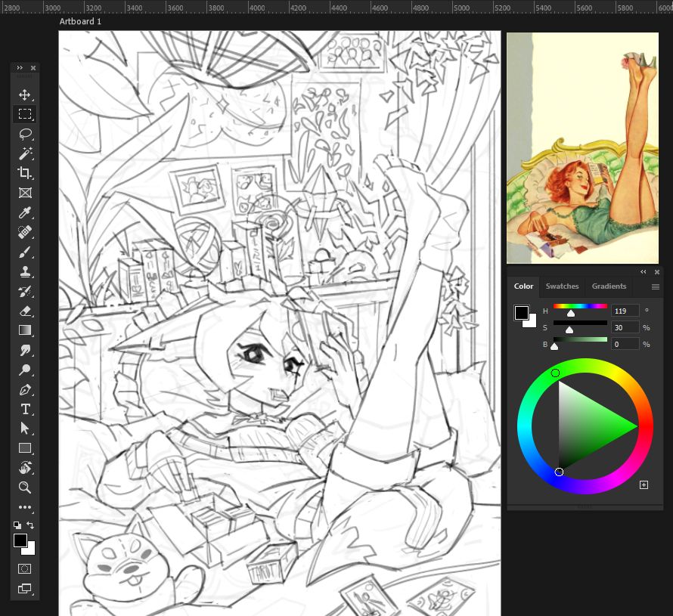673x616 pixels.
Task: Select the Lasso tool
Action: point(25,134)
